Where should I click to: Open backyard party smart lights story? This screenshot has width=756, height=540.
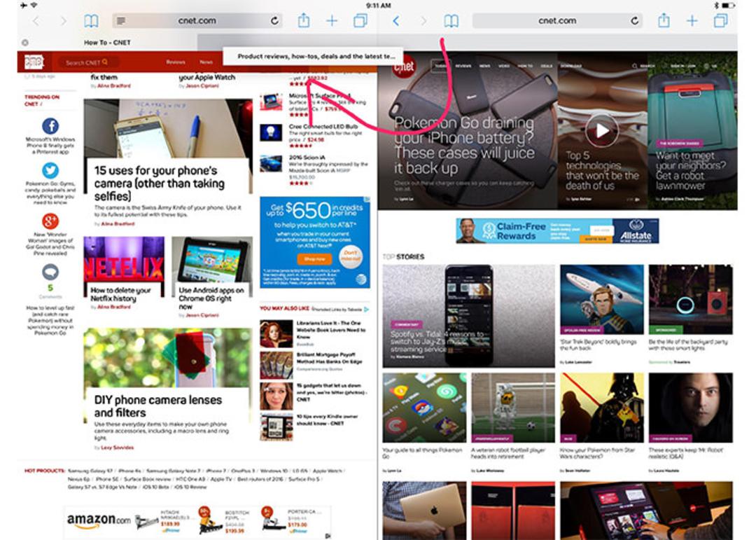pyautogui.click(x=687, y=345)
